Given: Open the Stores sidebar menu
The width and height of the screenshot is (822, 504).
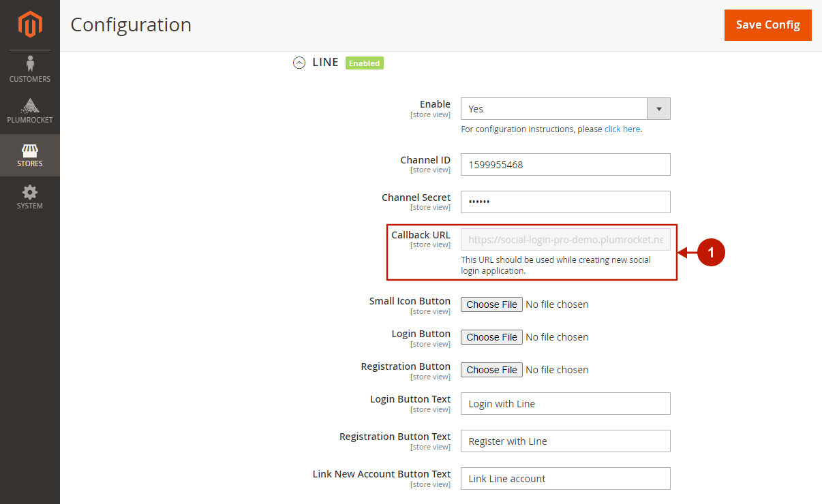Looking at the screenshot, I should (x=30, y=155).
